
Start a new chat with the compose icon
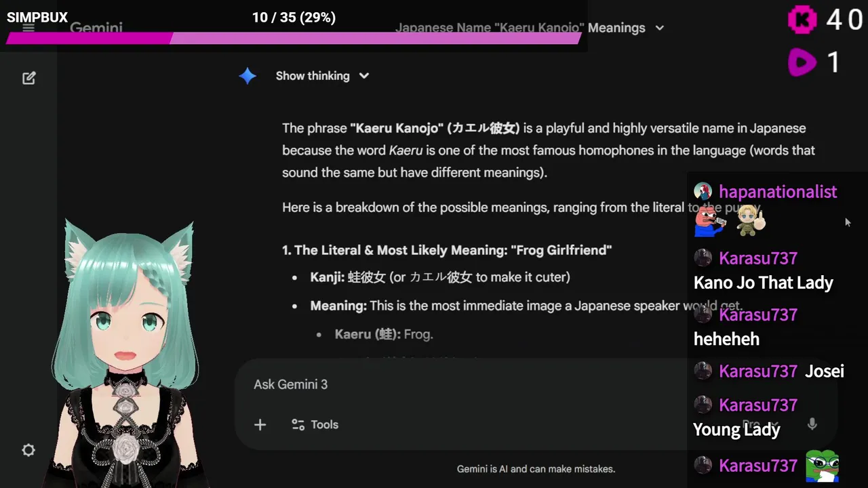coord(28,78)
